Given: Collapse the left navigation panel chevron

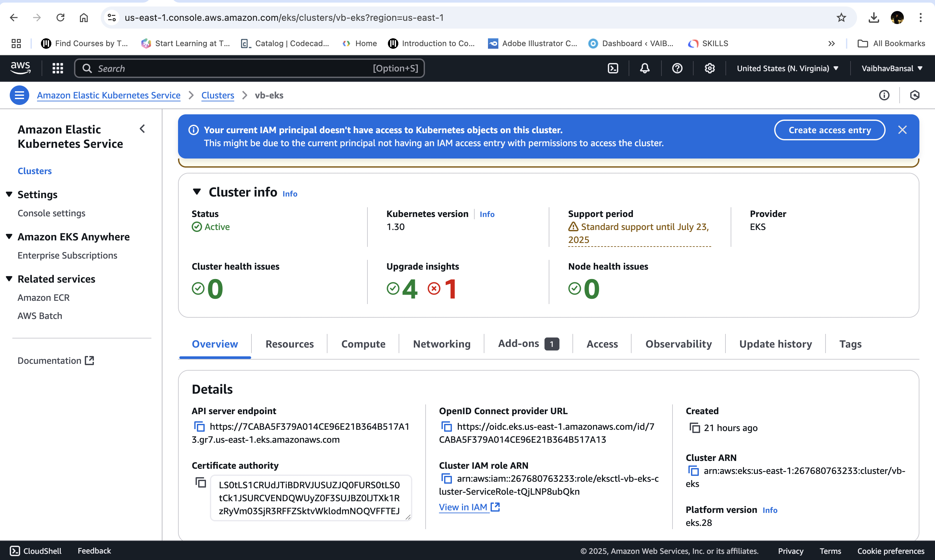Looking at the screenshot, I should [x=142, y=129].
